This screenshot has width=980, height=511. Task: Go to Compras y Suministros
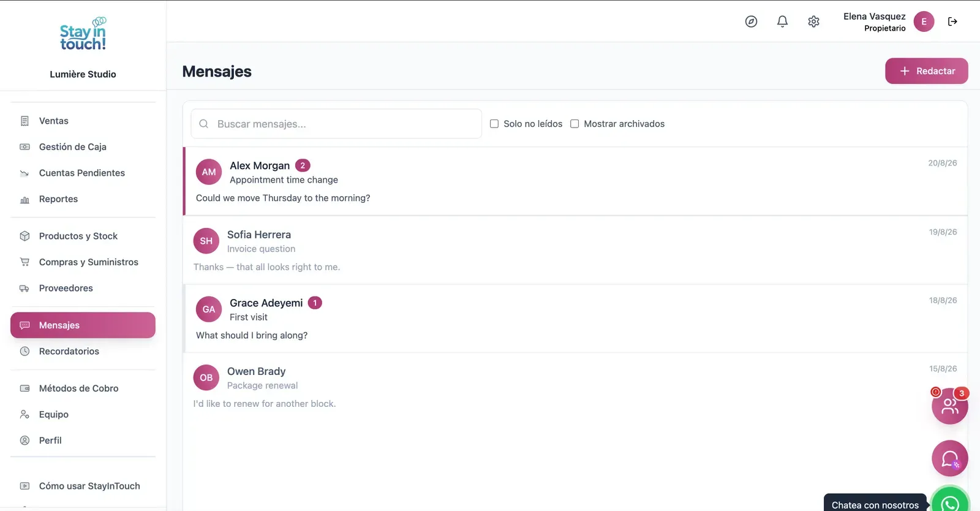click(83, 262)
